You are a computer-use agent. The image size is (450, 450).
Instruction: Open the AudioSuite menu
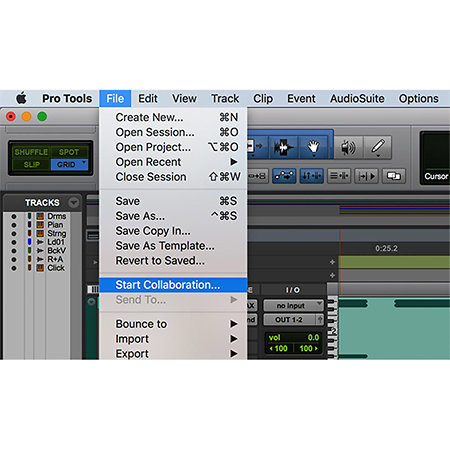[x=357, y=98]
